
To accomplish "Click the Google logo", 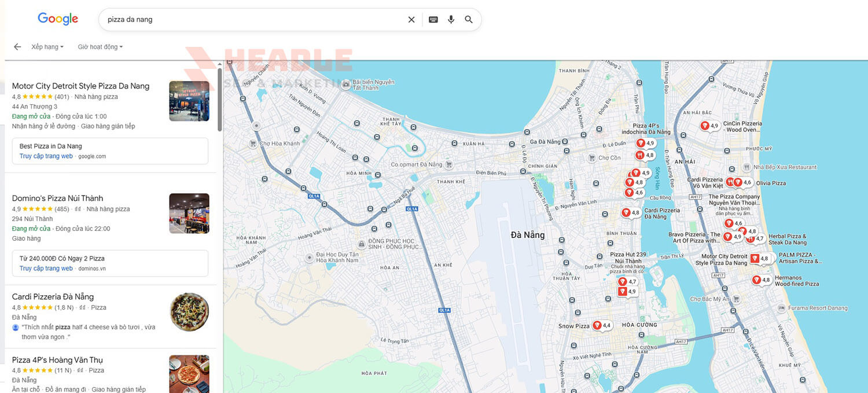I will pos(58,19).
